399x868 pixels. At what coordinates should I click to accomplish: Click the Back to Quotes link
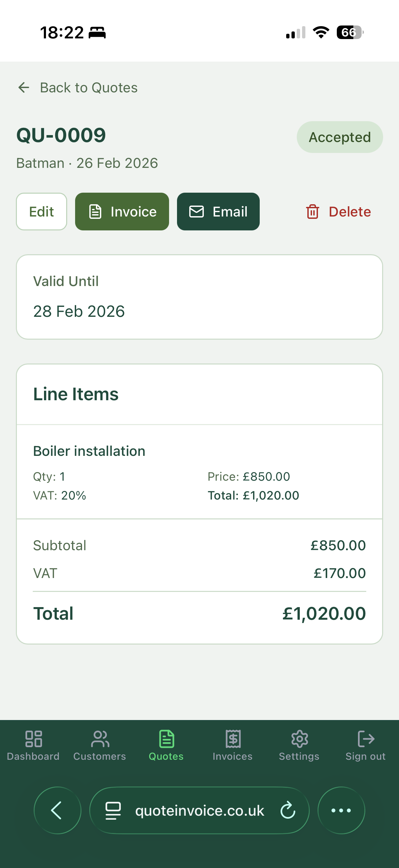click(89, 88)
